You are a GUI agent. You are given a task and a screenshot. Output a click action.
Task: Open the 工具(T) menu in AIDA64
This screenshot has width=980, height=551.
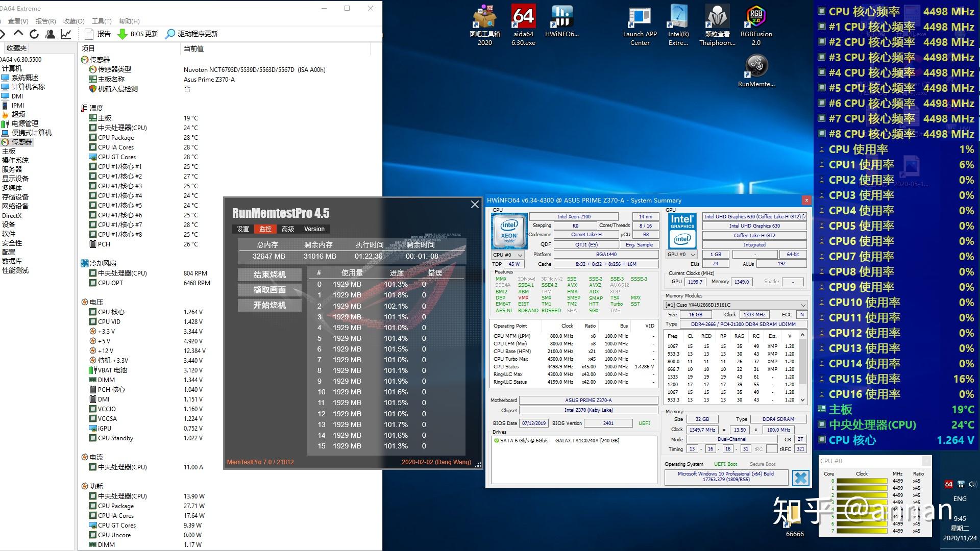coord(101,21)
